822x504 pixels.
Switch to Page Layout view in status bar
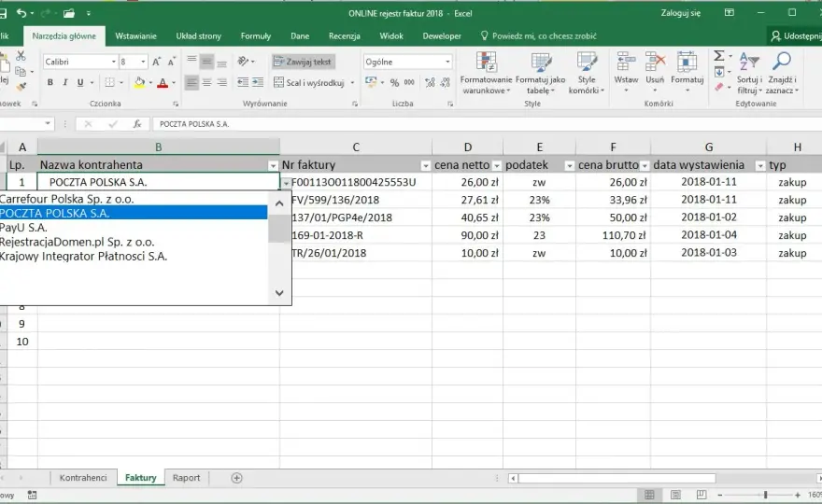pyautogui.click(x=675, y=495)
